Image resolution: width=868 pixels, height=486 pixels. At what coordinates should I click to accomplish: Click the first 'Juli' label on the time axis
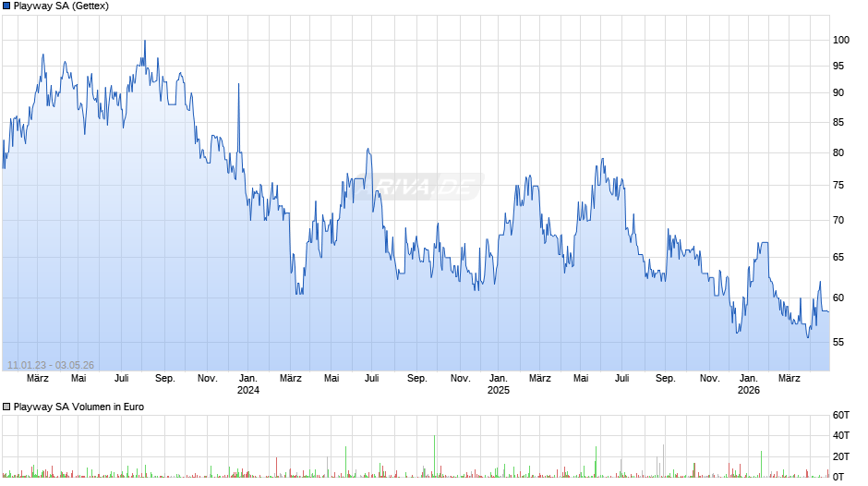[121, 378]
